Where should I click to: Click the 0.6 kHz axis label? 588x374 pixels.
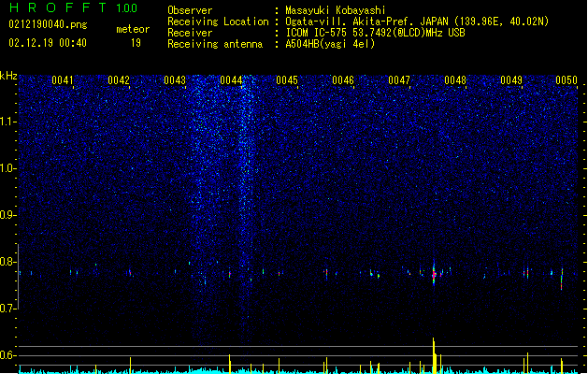point(8,355)
